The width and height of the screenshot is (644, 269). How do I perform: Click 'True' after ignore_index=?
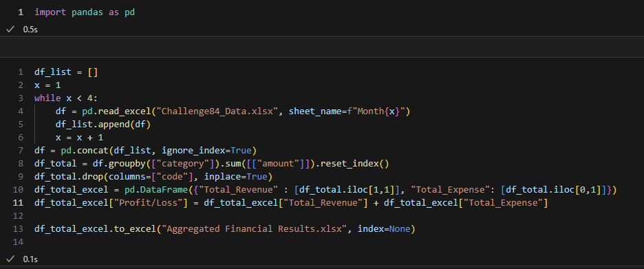[241, 150]
